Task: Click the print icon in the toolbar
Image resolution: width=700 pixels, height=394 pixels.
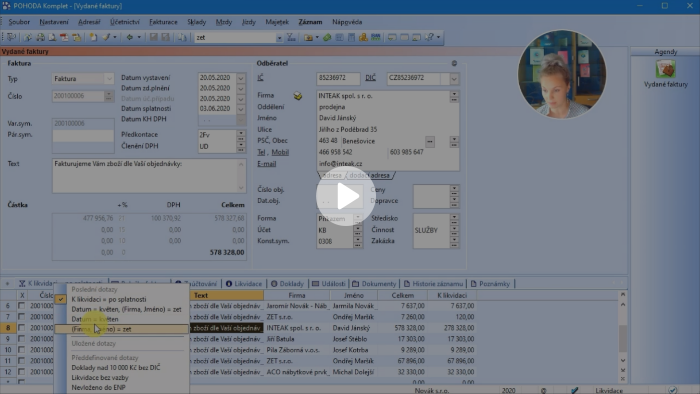Action: (41, 37)
